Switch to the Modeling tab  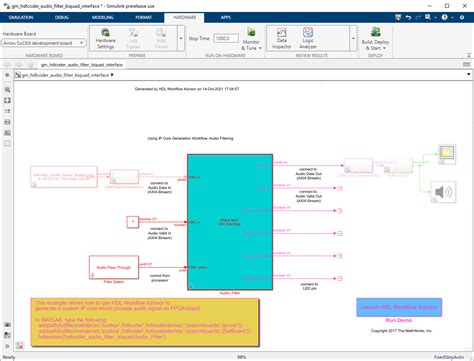(103, 17)
